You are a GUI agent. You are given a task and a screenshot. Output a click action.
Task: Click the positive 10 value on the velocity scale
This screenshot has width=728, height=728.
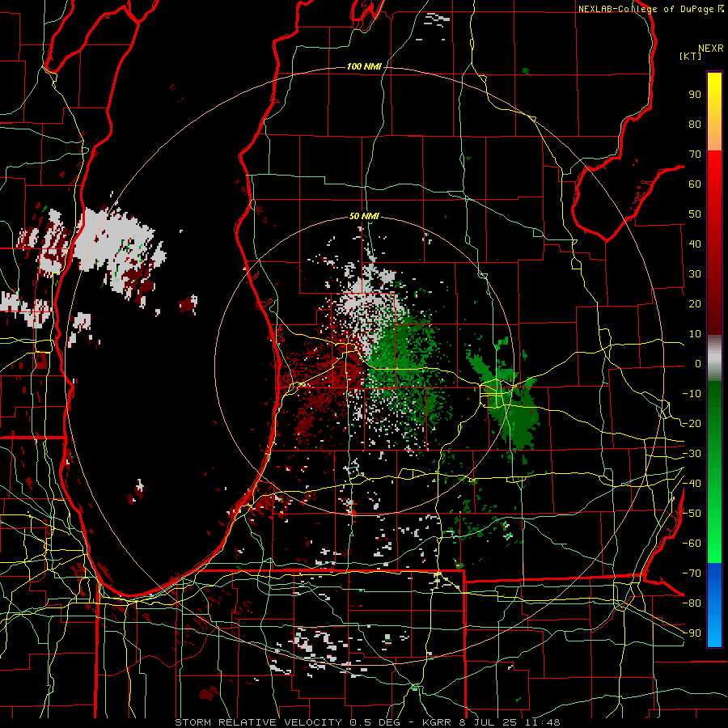(695, 334)
